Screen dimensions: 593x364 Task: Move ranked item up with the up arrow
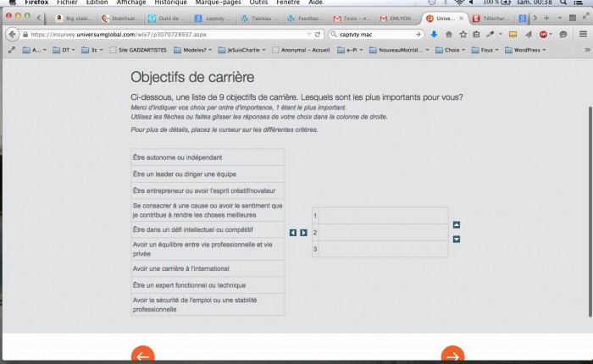[x=457, y=224]
